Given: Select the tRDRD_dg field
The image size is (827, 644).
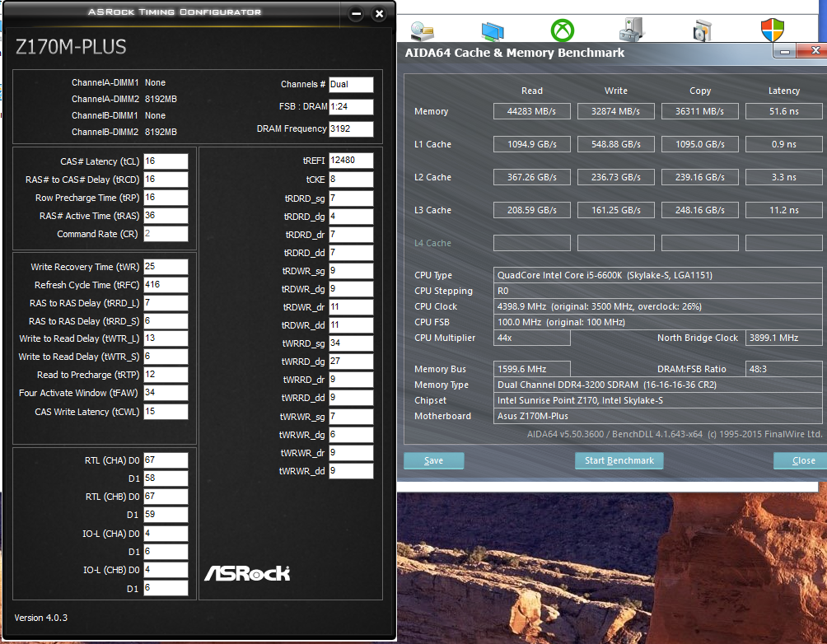Looking at the screenshot, I should [351, 217].
